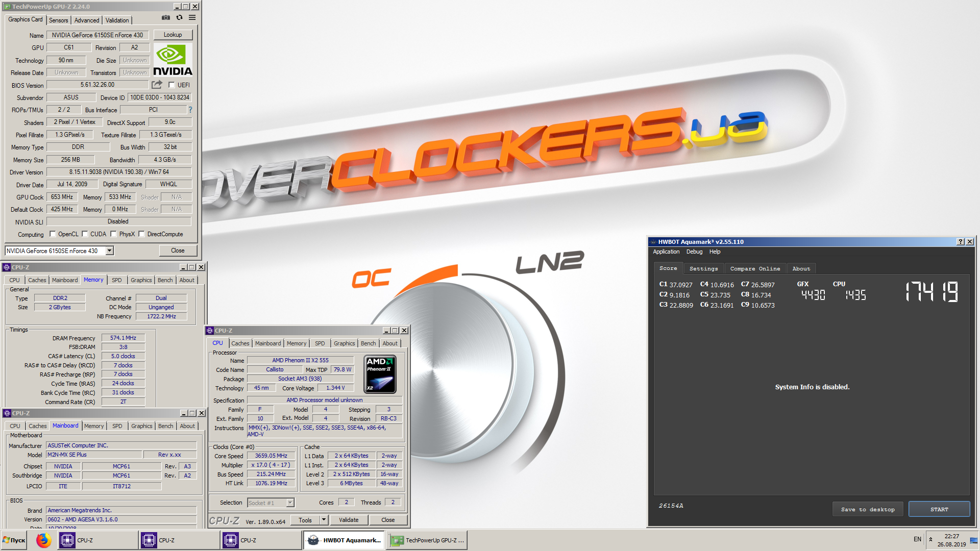980x551 pixels.
Task: Switch to Compare Online tab
Action: point(755,268)
